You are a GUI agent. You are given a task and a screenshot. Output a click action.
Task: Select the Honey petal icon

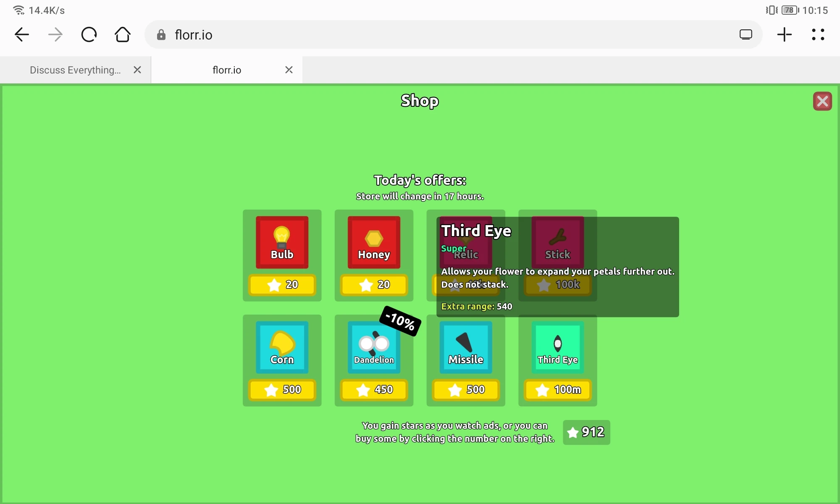[x=374, y=242]
